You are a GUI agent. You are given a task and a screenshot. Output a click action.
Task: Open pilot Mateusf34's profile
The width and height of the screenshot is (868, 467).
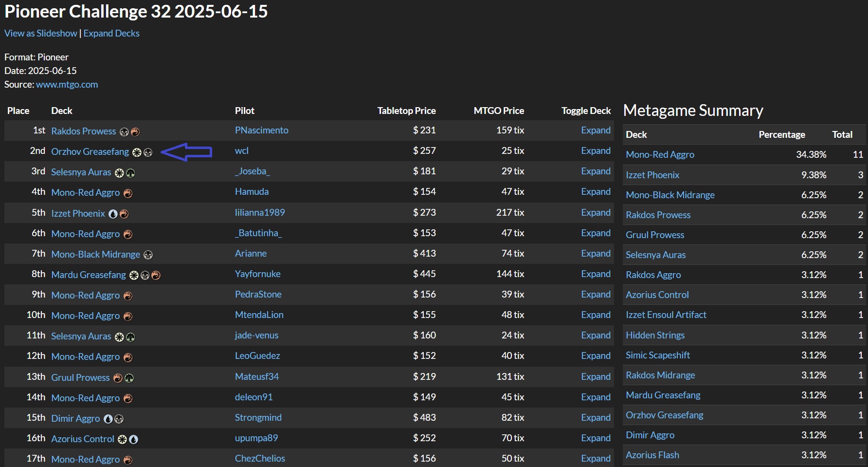pos(257,376)
